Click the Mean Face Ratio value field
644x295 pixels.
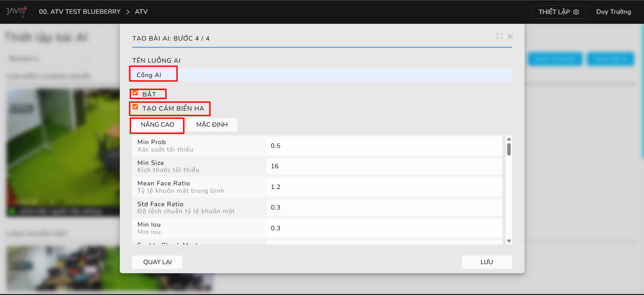click(384, 187)
